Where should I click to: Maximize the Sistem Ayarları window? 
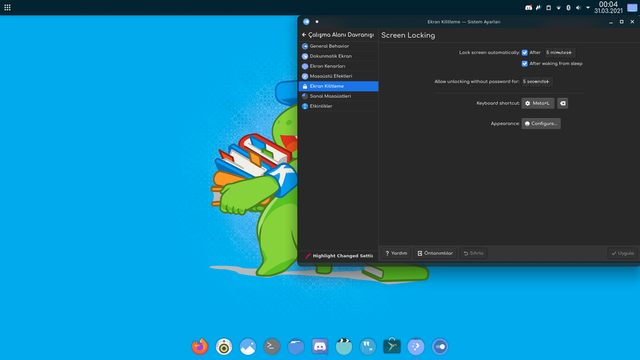pos(621,22)
